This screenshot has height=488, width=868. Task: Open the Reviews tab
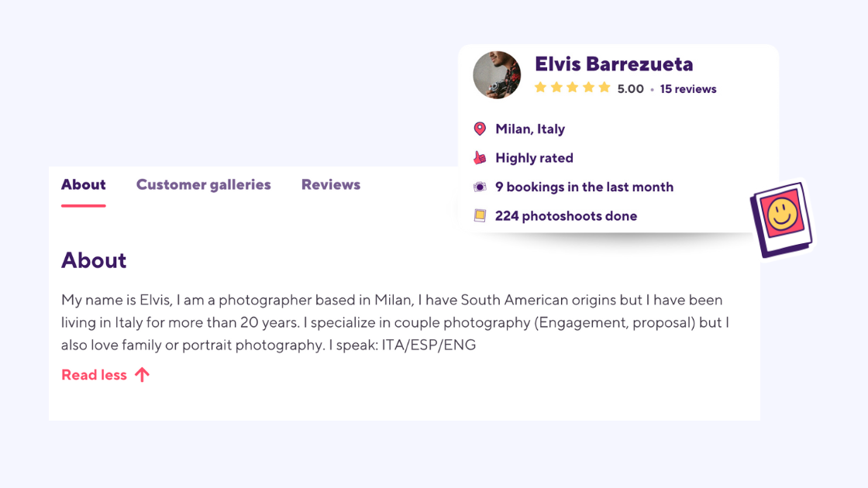[x=330, y=184]
